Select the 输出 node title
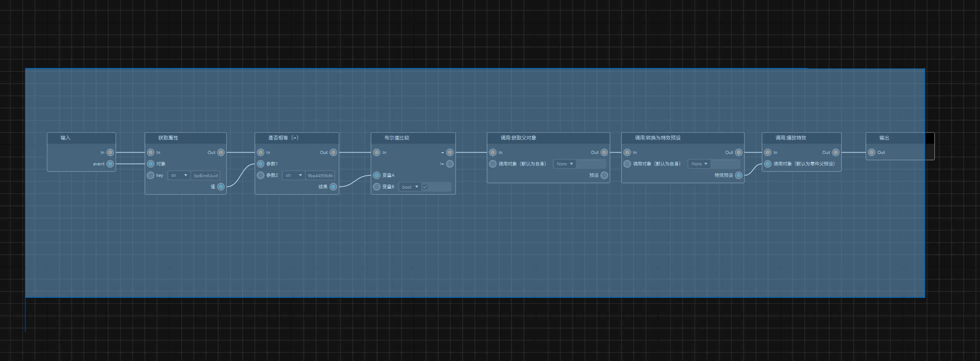The image size is (980, 361). tap(884, 138)
